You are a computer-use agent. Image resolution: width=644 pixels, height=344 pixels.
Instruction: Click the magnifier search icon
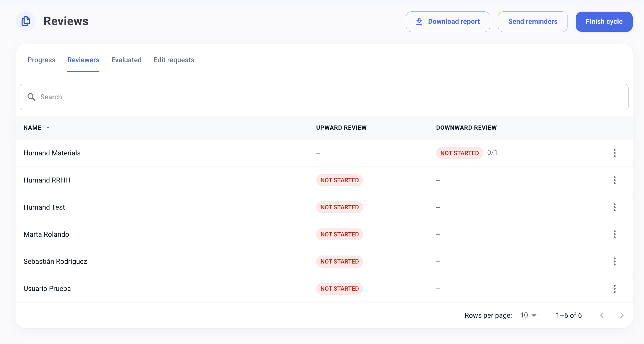pos(31,97)
